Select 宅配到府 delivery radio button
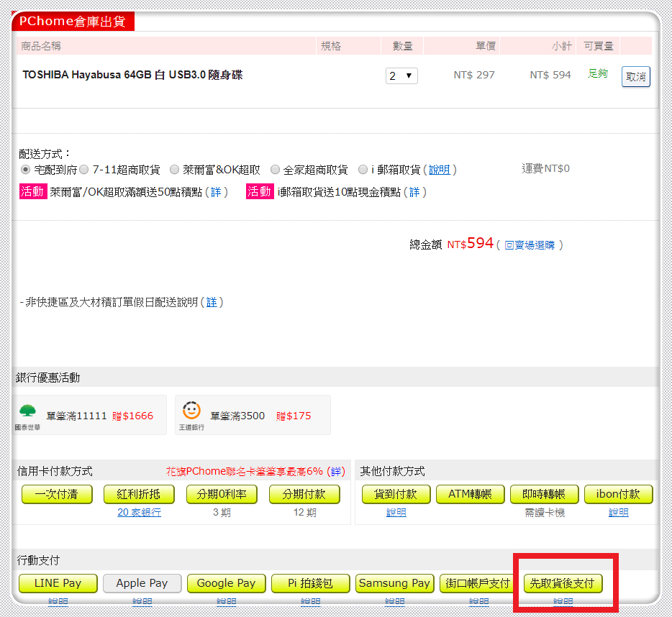Viewport: 672px width, 617px height. click(25, 170)
